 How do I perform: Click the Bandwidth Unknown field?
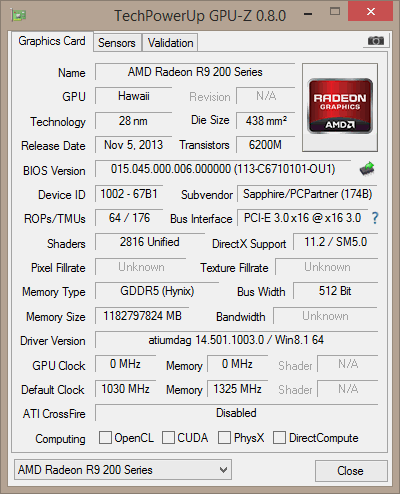[x=325, y=316]
